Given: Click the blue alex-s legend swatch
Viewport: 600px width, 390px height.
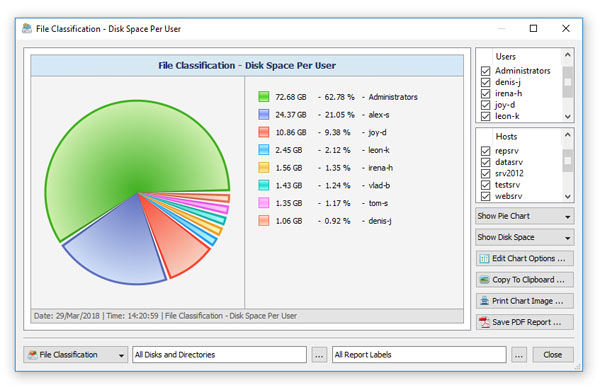Looking at the screenshot, I should click(x=264, y=114).
